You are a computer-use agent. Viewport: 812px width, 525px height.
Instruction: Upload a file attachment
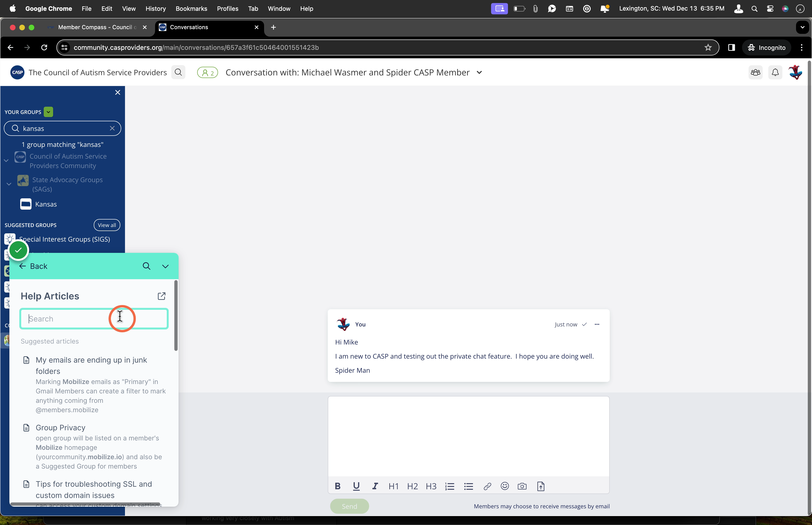pyautogui.click(x=541, y=486)
